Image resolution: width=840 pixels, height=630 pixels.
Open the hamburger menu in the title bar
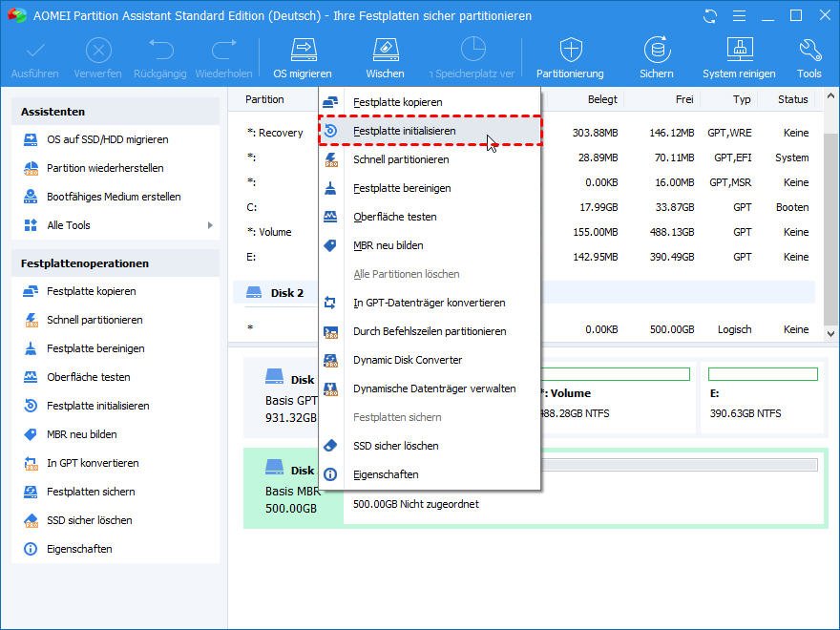pyautogui.click(x=739, y=16)
